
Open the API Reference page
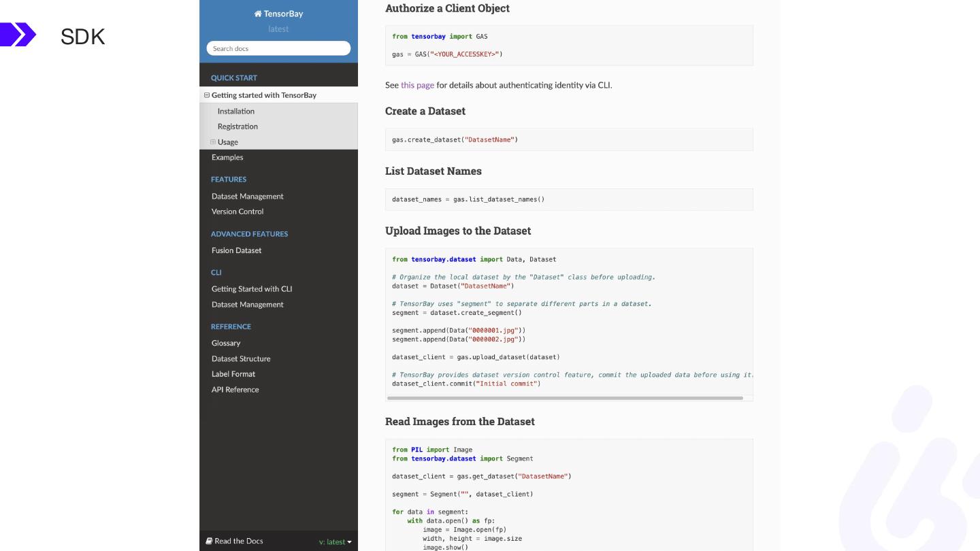coord(235,390)
